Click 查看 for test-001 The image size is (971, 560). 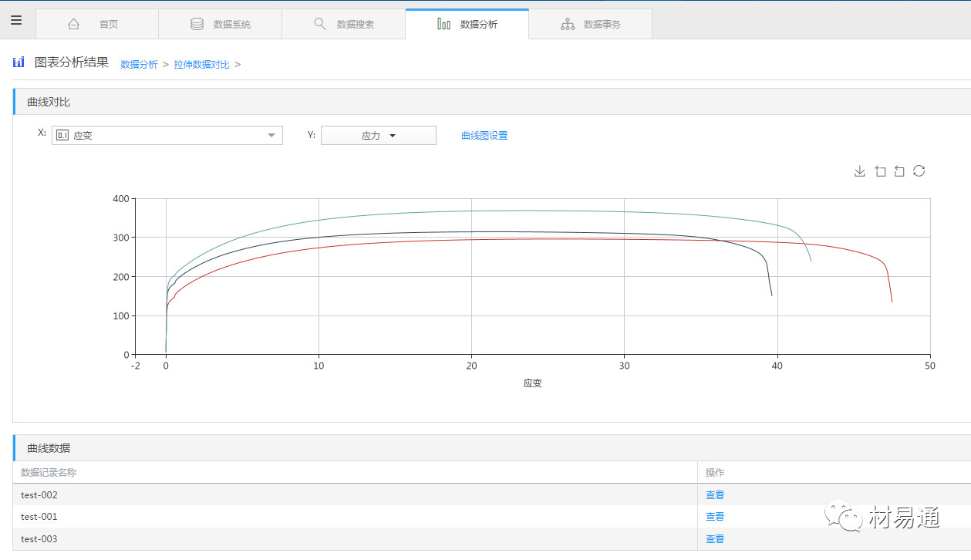pyautogui.click(x=715, y=517)
